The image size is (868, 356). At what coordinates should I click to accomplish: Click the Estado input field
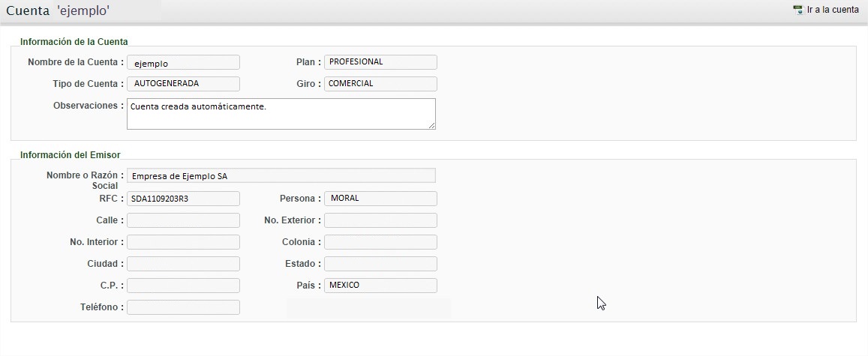(x=380, y=264)
